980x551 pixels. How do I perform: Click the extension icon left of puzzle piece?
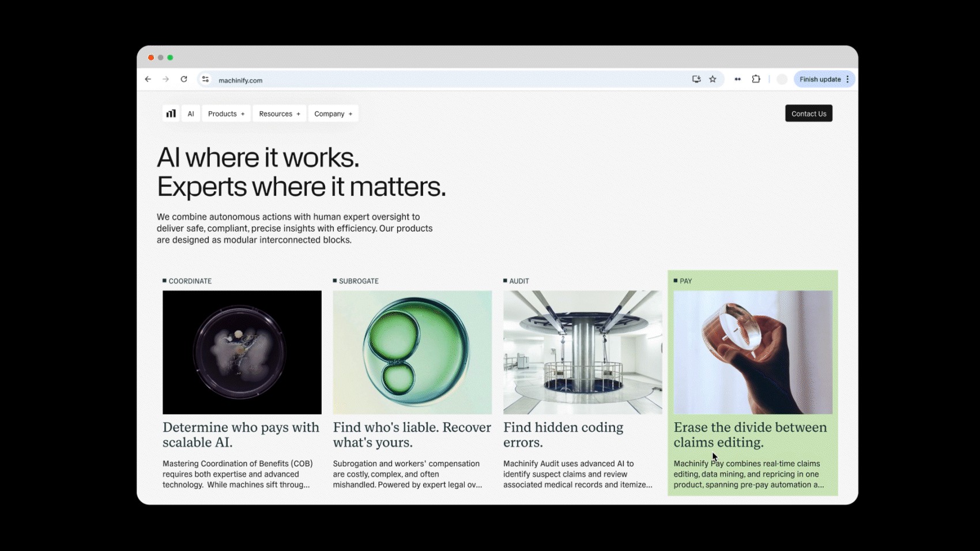pos(737,80)
